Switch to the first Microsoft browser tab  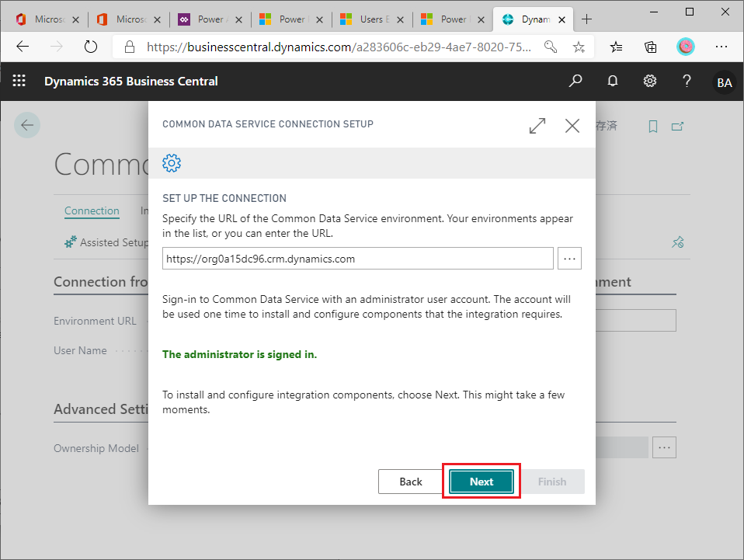pyautogui.click(x=48, y=19)
